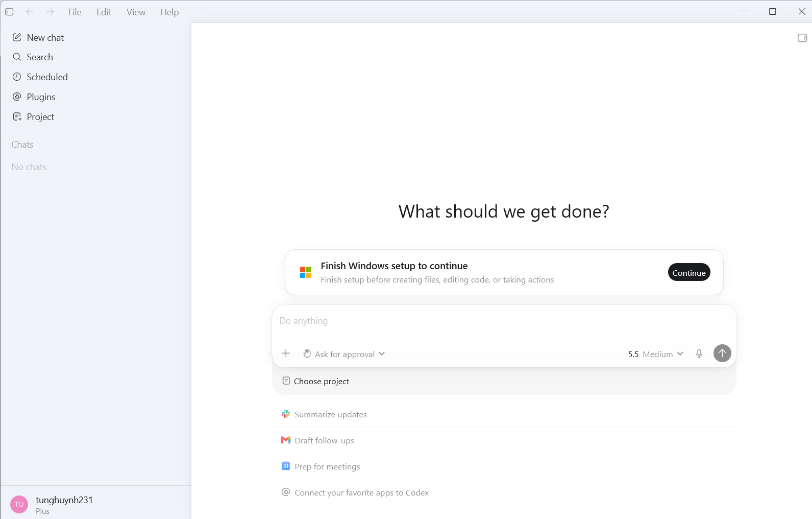Select the Plugins text label

(41, 97)
